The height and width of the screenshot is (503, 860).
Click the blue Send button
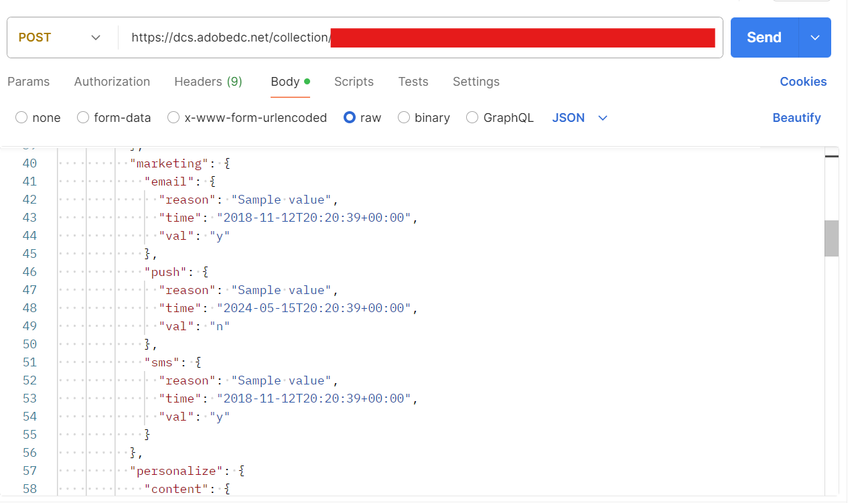pyautogui.click(x=763, y=38)
